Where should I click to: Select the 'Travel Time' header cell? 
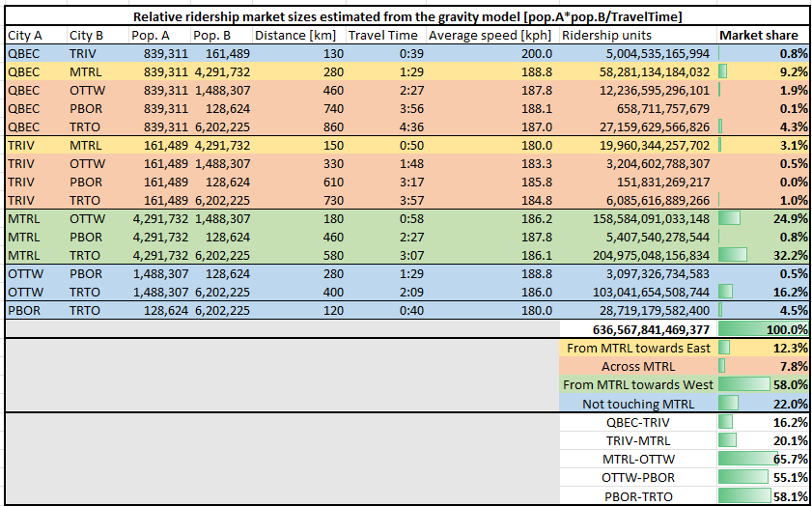[385, 35]
